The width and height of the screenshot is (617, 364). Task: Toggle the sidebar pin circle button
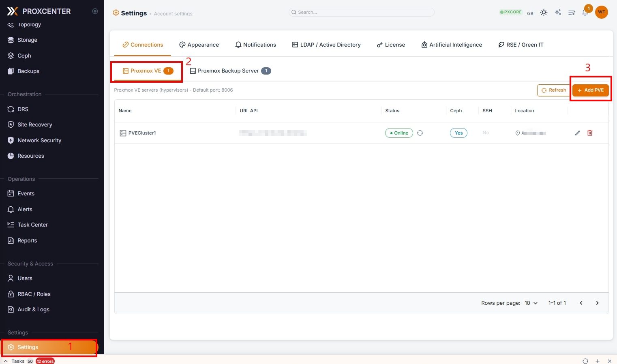click(x=95, y=11)
